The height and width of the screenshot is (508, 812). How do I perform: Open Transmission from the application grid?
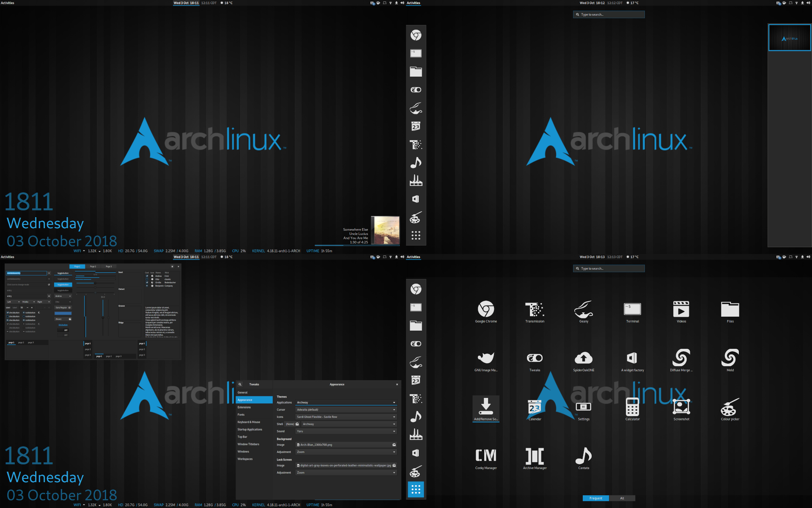click(x=535, y=312)
